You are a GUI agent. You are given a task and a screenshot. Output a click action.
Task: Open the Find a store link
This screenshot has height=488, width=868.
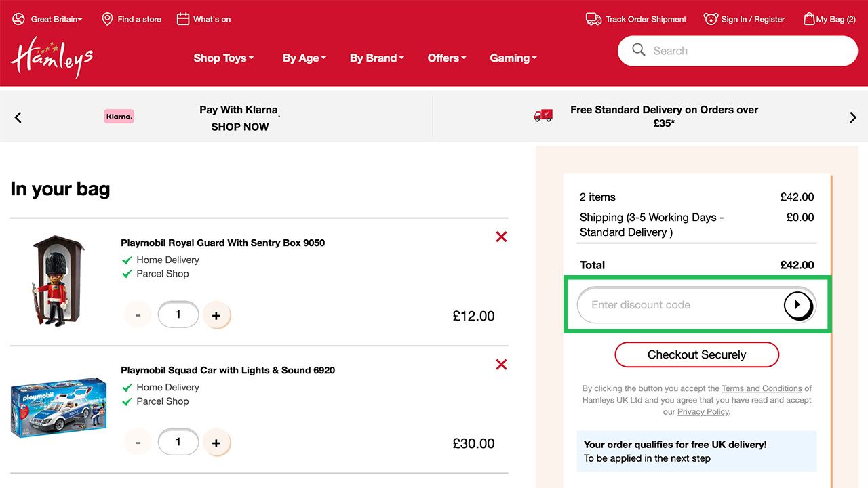pos(139,19)
